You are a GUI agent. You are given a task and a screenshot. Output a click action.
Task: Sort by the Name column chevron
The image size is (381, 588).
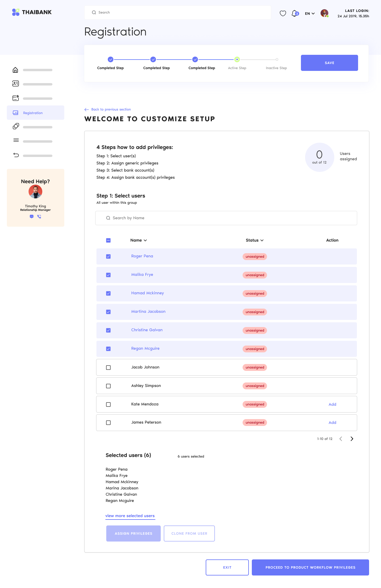pyautogui.click(x=145, y=240)
